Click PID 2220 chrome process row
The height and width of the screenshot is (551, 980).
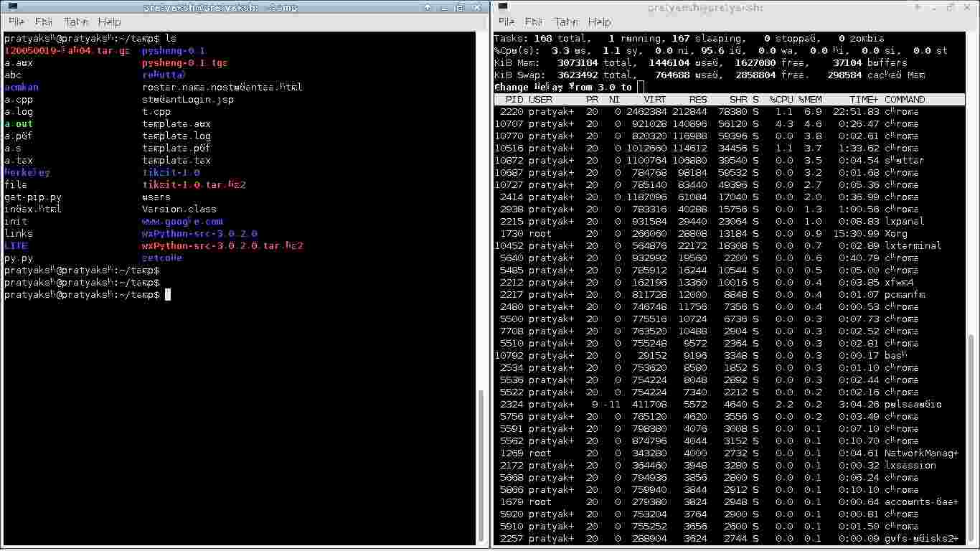coord(729,112)
